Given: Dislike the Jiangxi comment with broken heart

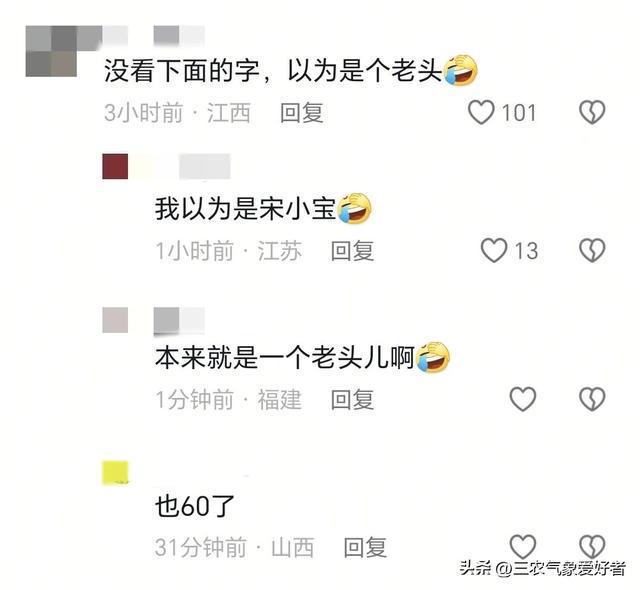Looking at the screenshot, I should [x=592, y=112].
